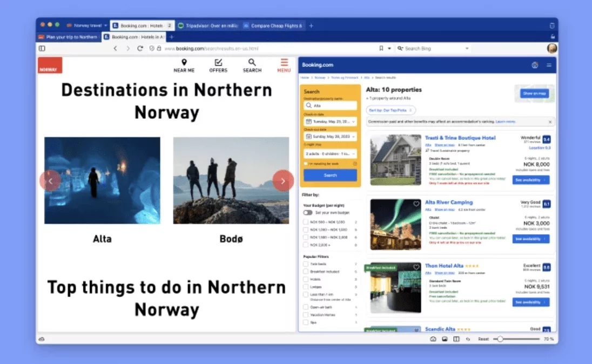Viewport: 592px width, 364px height.
Task: Focus the Search Bing field
Action: (433, 48)
